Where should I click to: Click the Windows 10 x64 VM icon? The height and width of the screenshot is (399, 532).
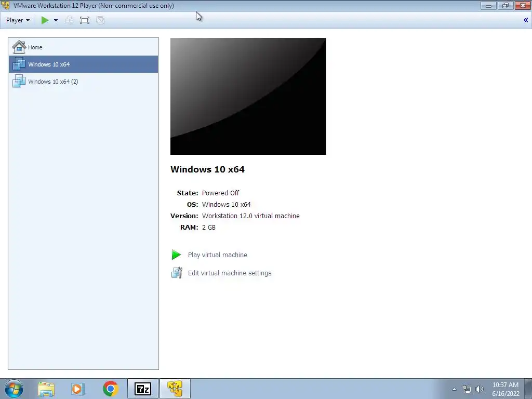pos(19,64)
